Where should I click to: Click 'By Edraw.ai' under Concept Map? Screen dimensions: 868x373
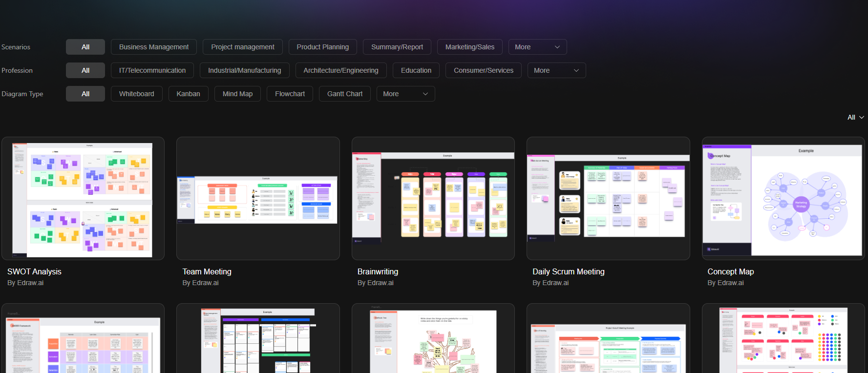tap(726, 283)
